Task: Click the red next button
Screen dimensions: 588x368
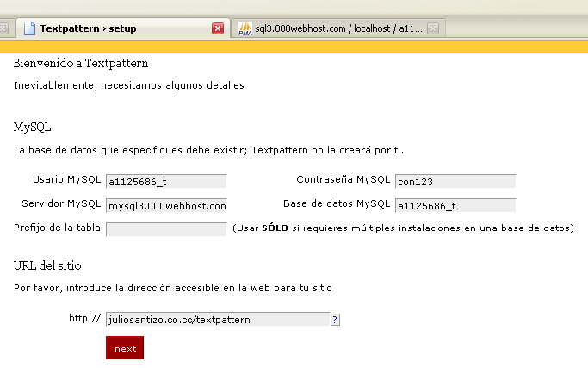Action: coord(125,347)
